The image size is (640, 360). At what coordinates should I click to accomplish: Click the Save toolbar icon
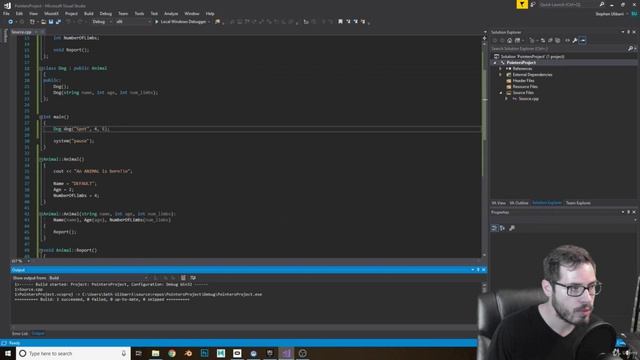[x=51, y=22]
